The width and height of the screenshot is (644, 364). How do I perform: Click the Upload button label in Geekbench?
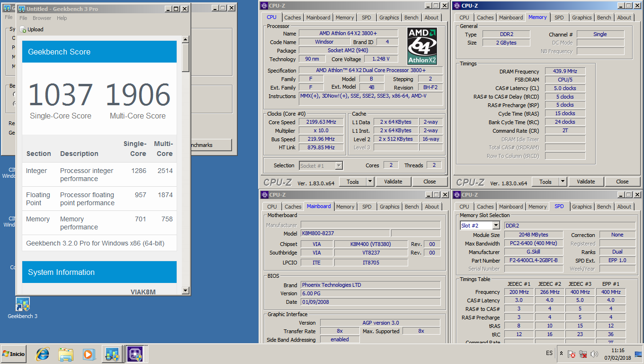click(35, 29)
